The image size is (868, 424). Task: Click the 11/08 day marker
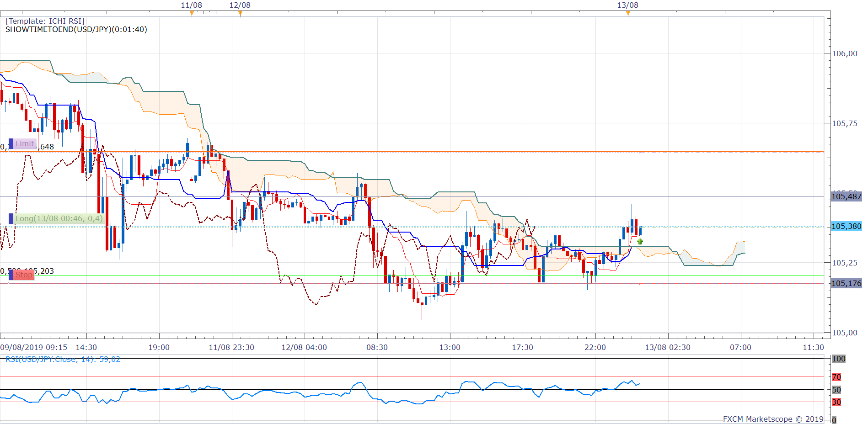[x=191, y=5]
